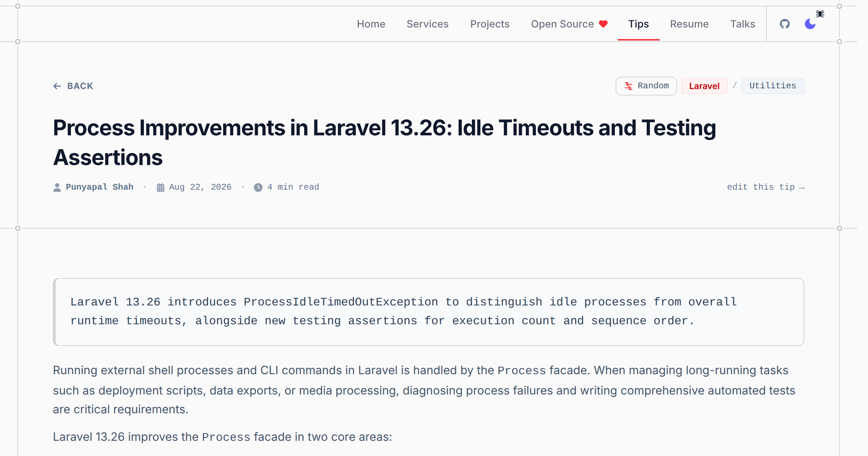Viewport: 868px width, 456px height.
Task: Click the article title heading
Action: (x=384, y=143)
